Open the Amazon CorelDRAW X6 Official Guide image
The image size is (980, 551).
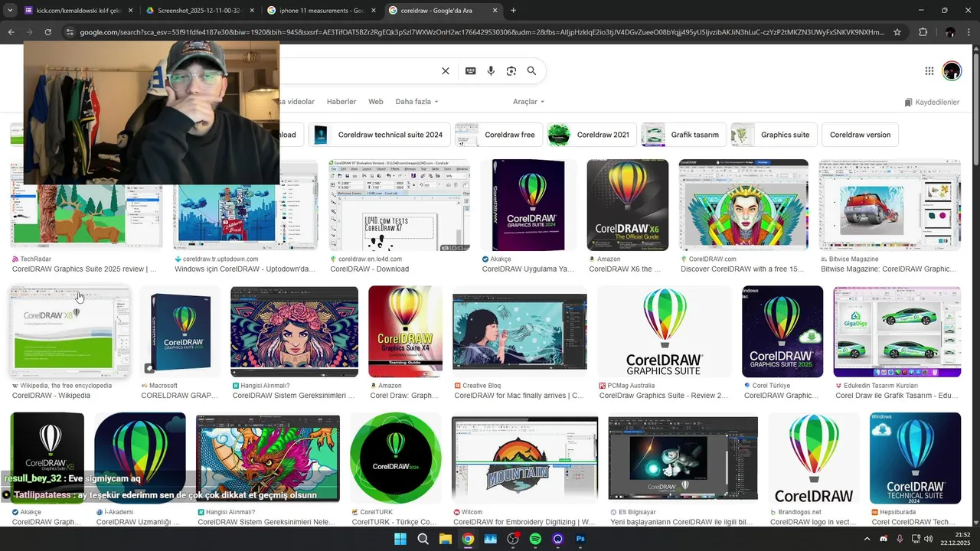tap(628, 205)
